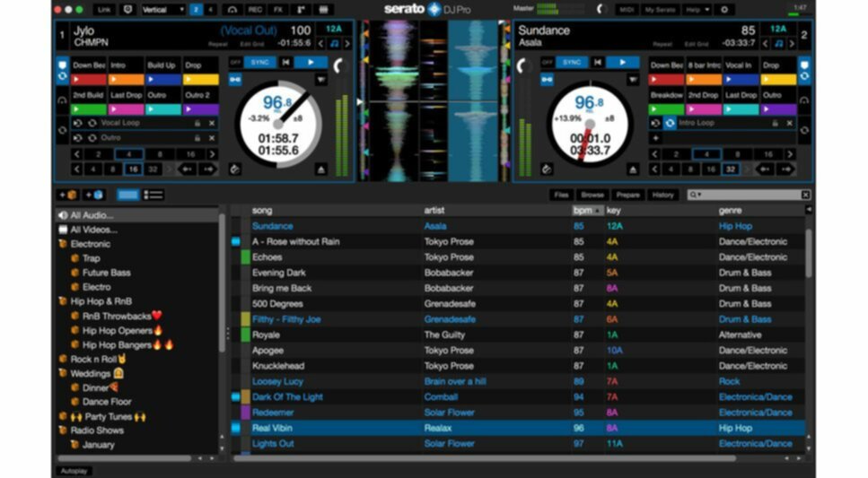
Task: Click the key sync music note on deck 1
Action: pyautogui.click(x=334, y=43)
